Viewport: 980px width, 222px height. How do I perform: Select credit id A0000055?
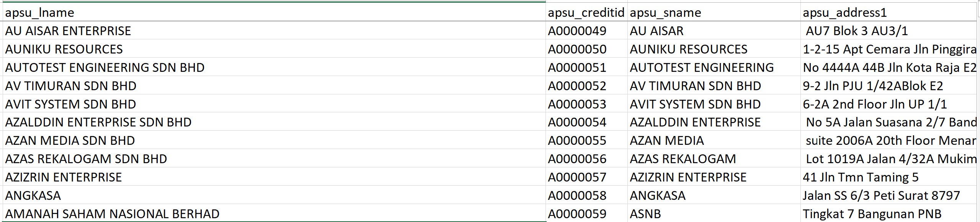[586, 140]
